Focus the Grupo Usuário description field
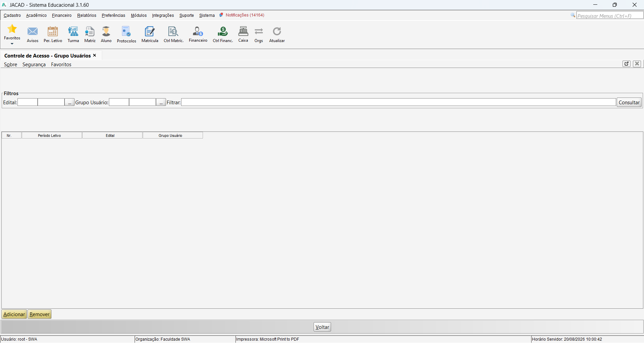 pos(143,103)
